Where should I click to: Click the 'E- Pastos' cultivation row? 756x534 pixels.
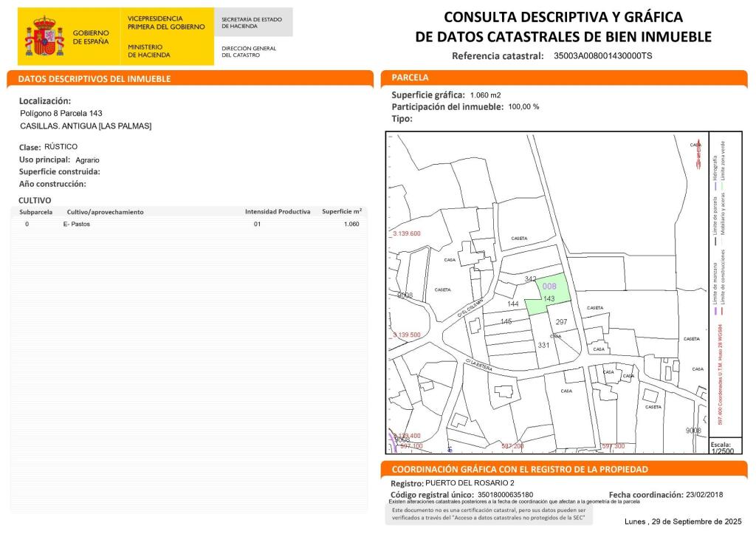(x=77, y=224)
